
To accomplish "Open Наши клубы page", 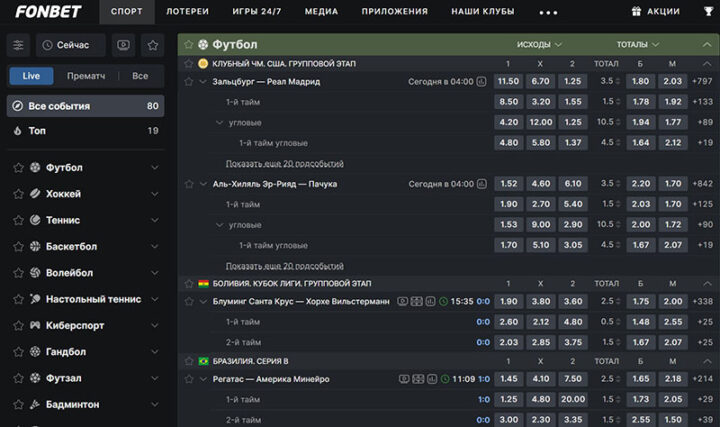I will pos(483,11).
